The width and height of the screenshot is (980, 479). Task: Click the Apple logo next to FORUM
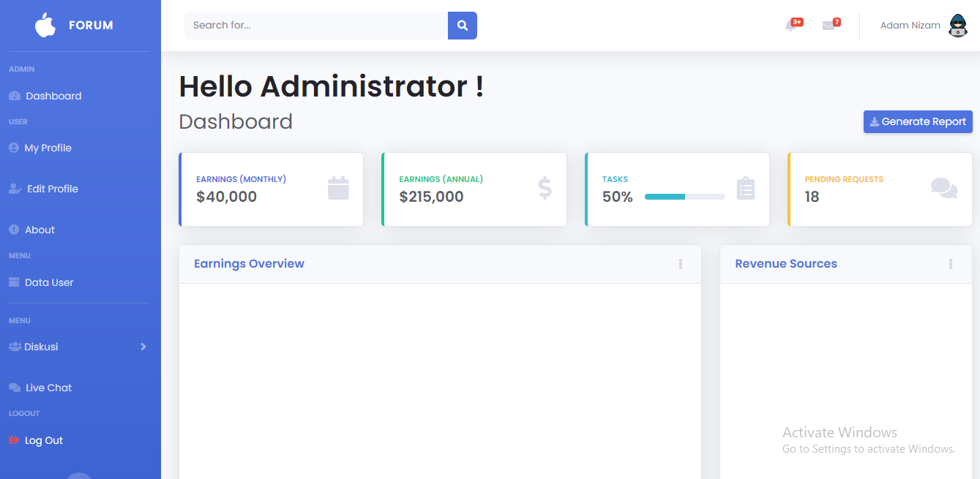(x=45, y=25)
